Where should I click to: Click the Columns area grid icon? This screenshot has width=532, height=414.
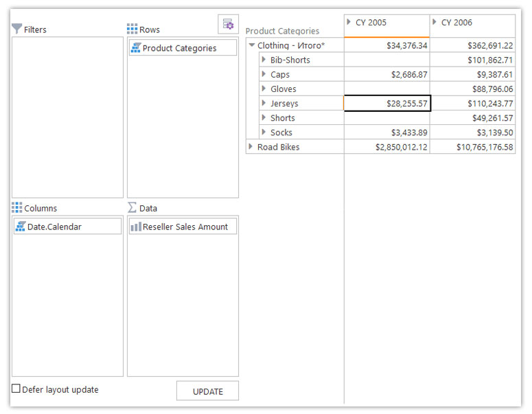[x=16, y=207]
